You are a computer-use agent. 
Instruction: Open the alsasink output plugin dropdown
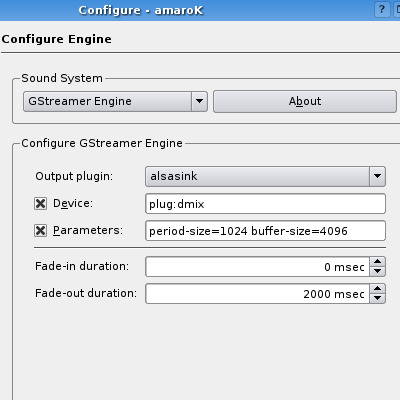point(265,176)
